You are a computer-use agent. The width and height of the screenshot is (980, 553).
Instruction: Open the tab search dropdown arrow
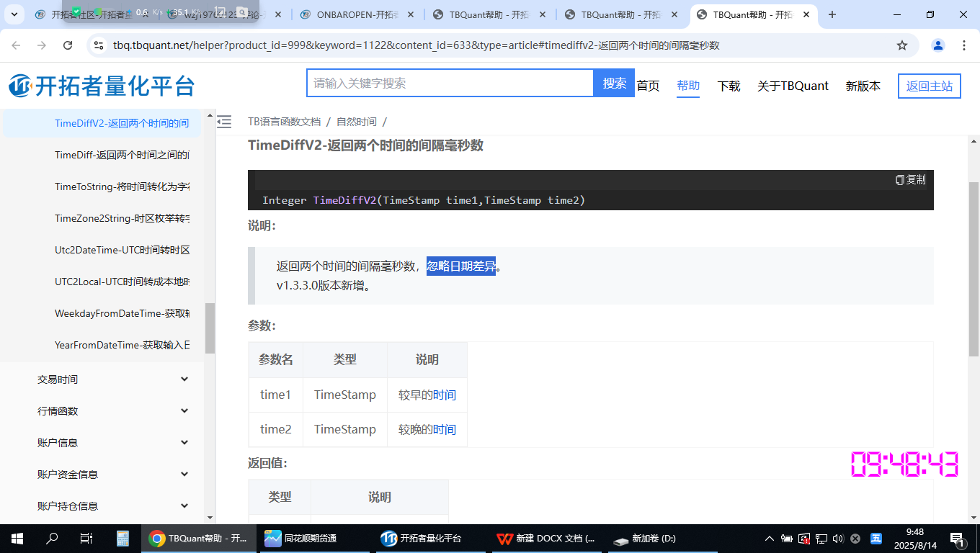(14, 14)
